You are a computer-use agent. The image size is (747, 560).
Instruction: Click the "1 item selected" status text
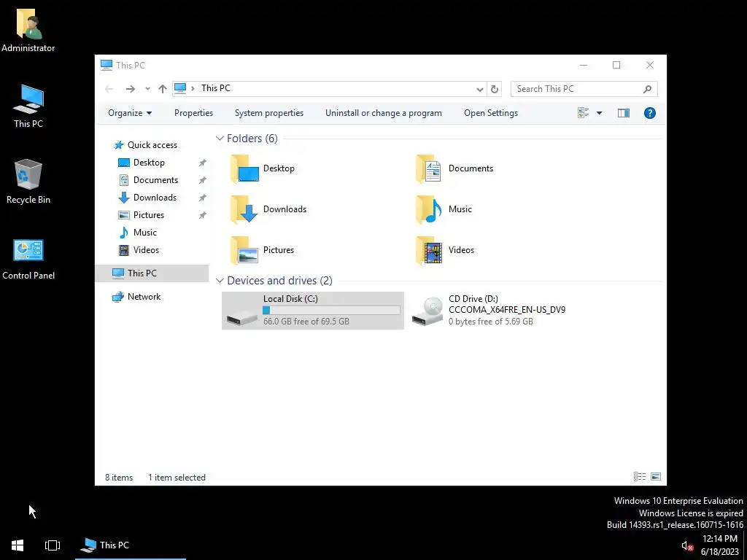tap(177, 477)
